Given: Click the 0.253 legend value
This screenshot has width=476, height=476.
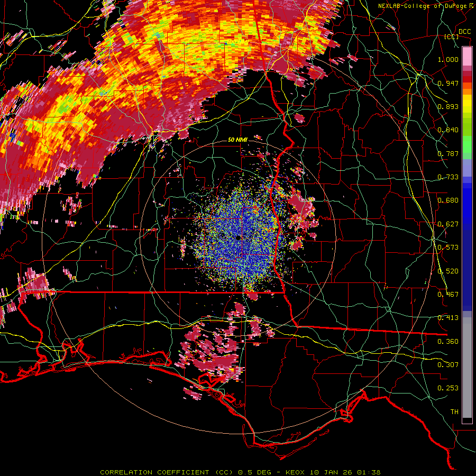Looking at the screenshot, I should (x=448, y=388).
